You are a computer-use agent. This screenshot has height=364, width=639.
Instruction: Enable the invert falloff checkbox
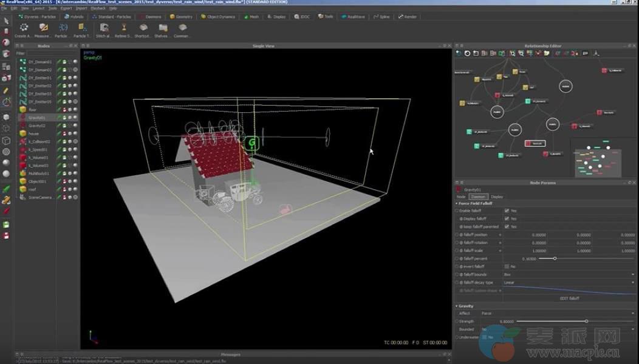[x=507, y=266]
